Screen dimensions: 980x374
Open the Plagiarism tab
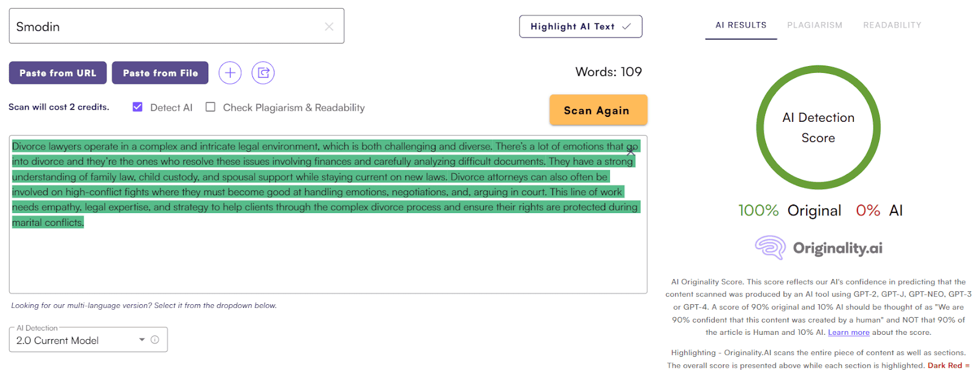click(x=814, y=25)
